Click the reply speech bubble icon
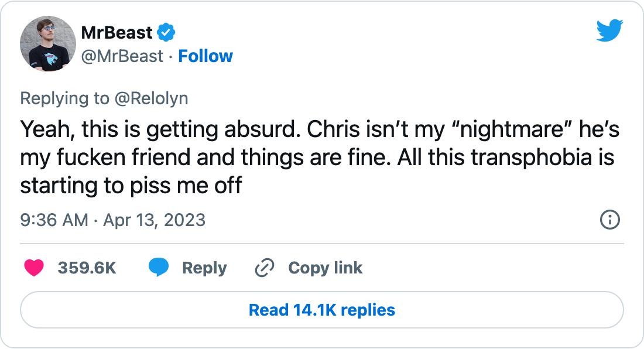Image resolution: width=644 pixels, height=349 pixels. click(x=158, y=268)
